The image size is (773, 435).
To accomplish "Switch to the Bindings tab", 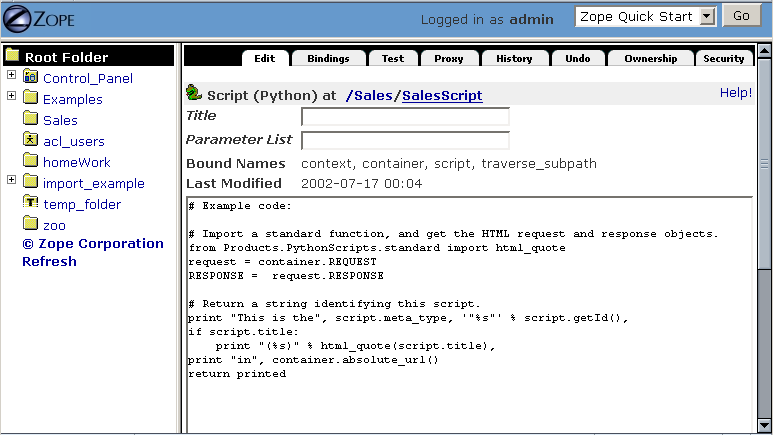I will click(328, 59).
